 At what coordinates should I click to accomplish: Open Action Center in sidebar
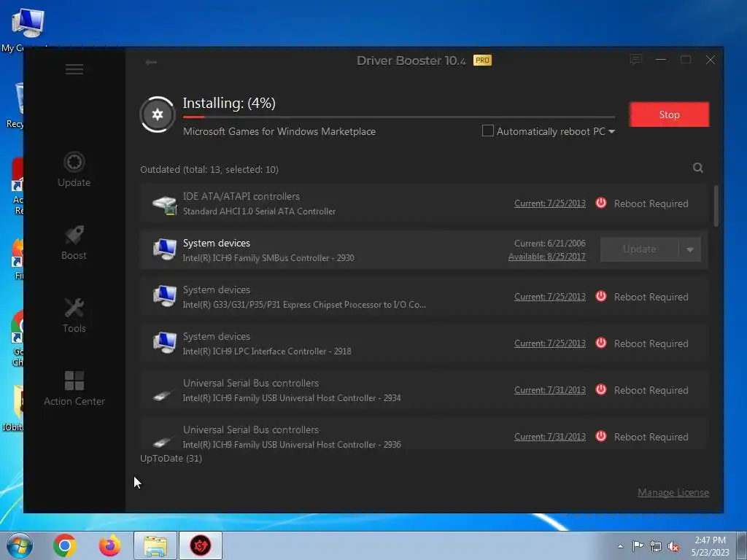pos(74,389)
